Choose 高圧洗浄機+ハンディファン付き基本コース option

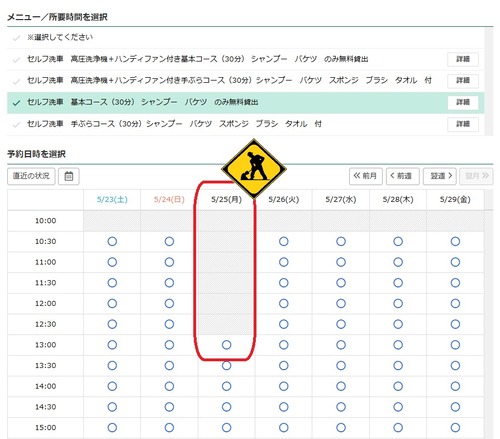(246, 59)
